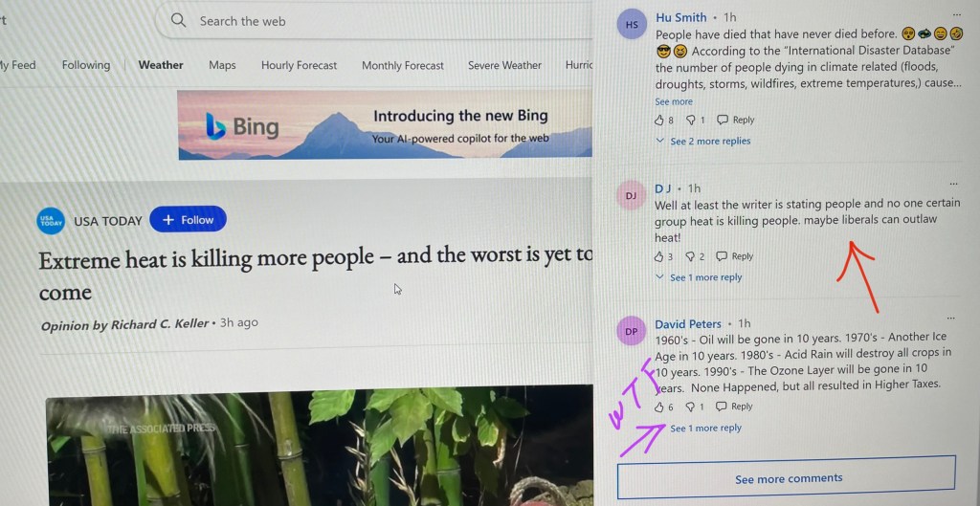The image size is (980, 506).
Task: Open the USA TODAY publisher logo
Action: click(x=50, y=221)
